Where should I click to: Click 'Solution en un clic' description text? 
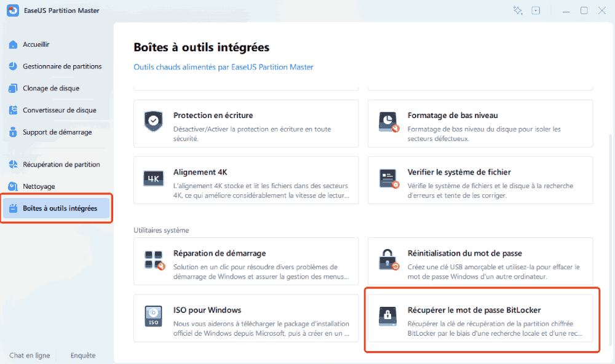click(261, 272)
